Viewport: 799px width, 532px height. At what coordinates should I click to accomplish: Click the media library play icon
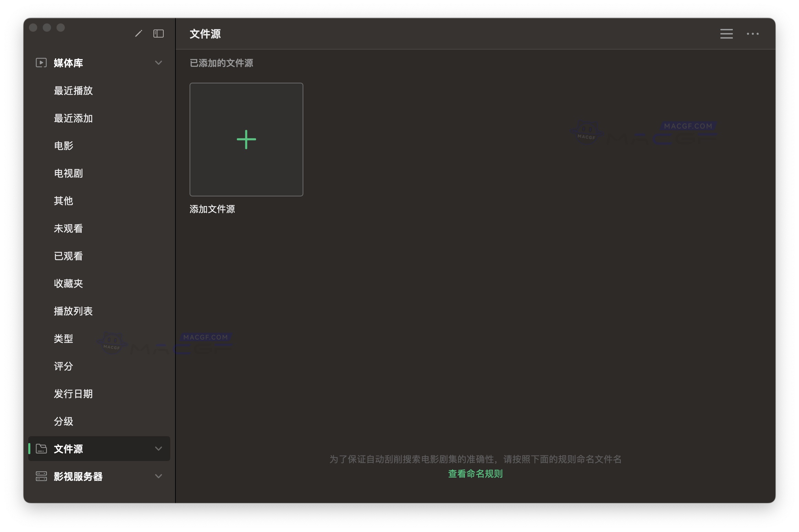click(x=41, y=63)
